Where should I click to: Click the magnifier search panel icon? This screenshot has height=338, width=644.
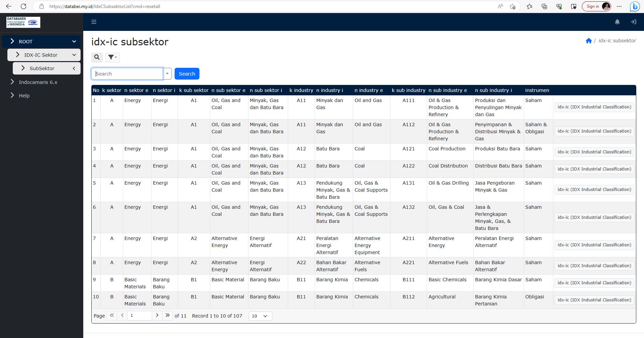click(x=97, y=57)
